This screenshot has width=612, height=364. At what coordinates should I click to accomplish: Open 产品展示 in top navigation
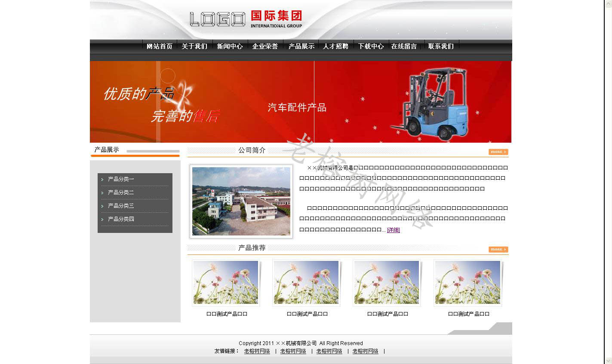point(301,46)
